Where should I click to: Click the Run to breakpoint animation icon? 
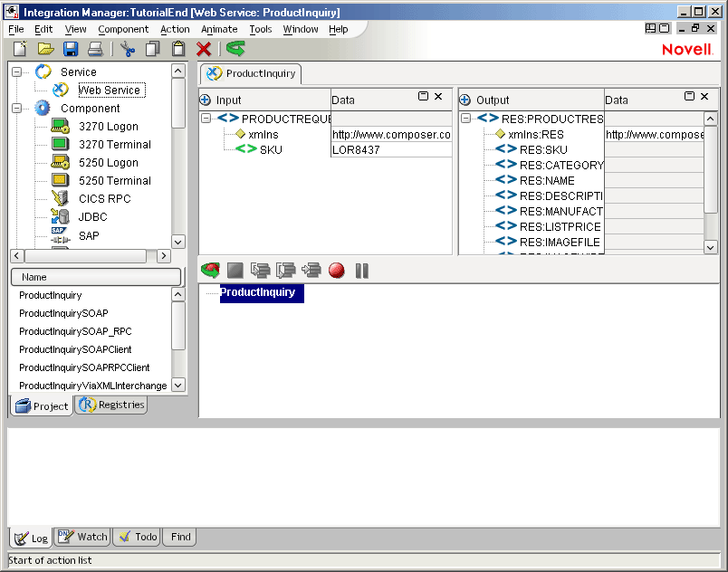pos(311,270)
